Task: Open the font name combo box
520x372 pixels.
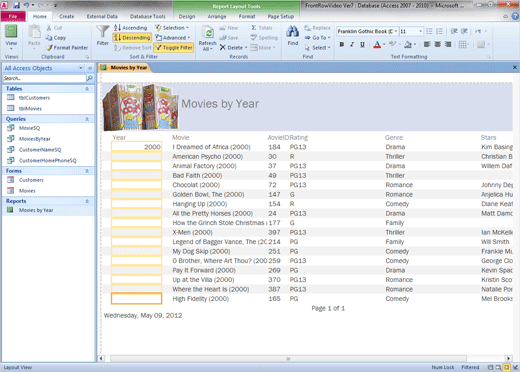Action: pyautogui.click(x=367, y=31)
